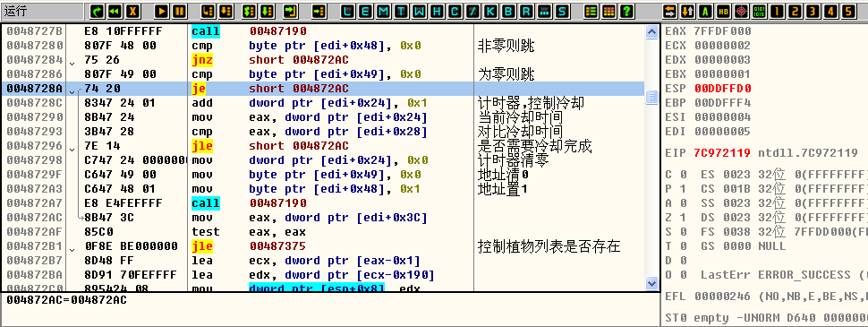Select the jle 00487375 instruction
The image size is (868, 327).
(x=323, y=246)
